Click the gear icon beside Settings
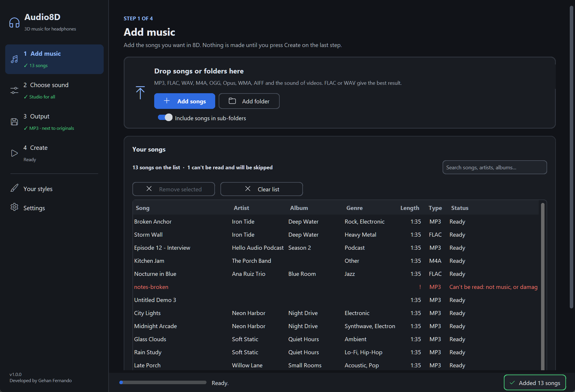This screenshot has height=392, width=575. [14, 207]
